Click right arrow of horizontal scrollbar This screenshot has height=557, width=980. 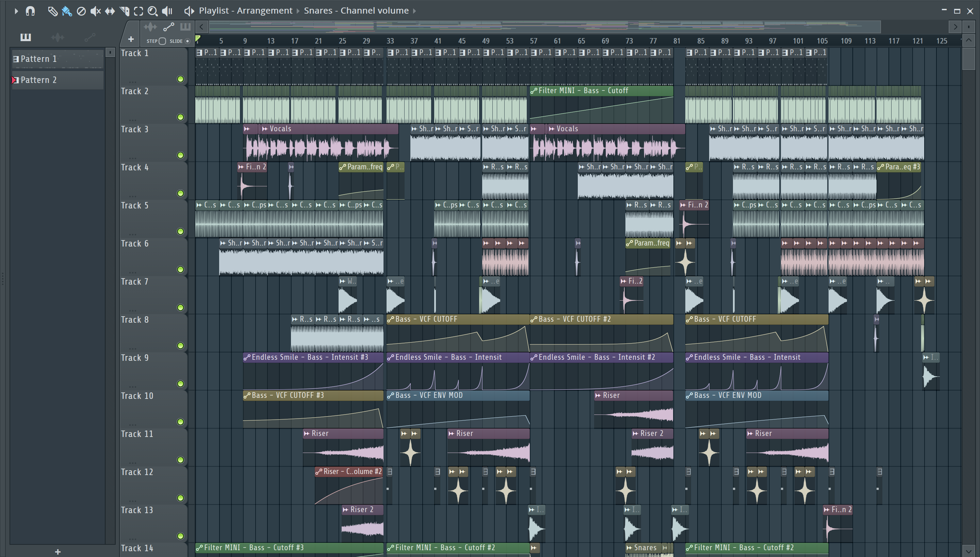pos(955,27)
